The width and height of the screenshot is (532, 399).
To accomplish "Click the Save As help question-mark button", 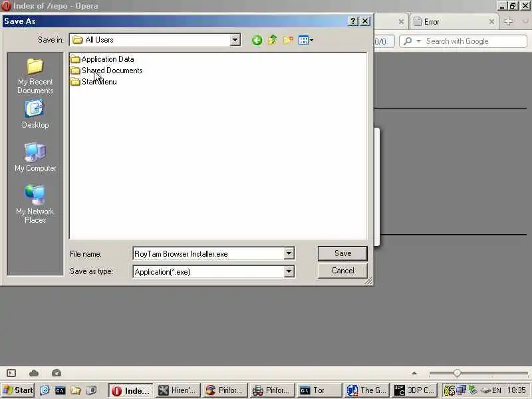I will [353, 21].
